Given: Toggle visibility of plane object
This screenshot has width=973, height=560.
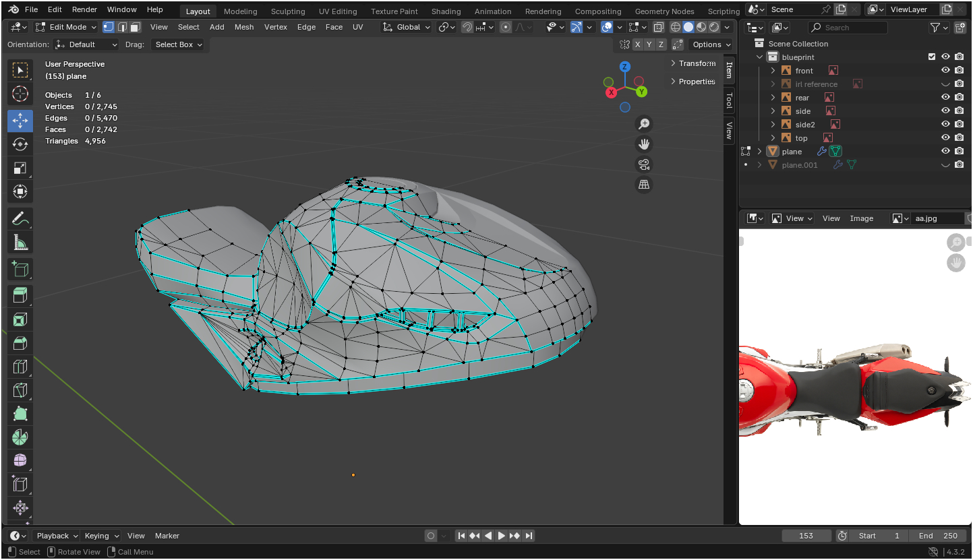Looking at the screenshot, I should pyautogui.click(x=945, y=152).
